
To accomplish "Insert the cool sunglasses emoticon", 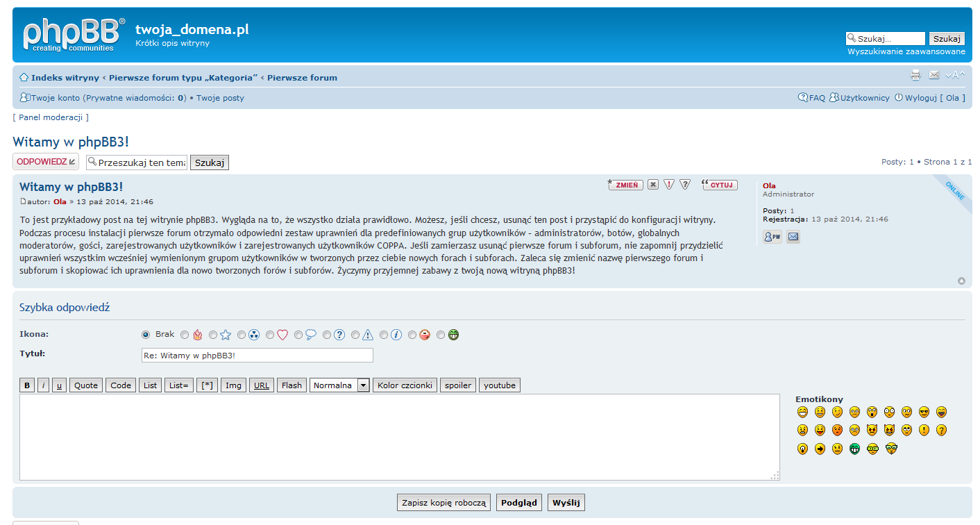I will click(924, 412).
